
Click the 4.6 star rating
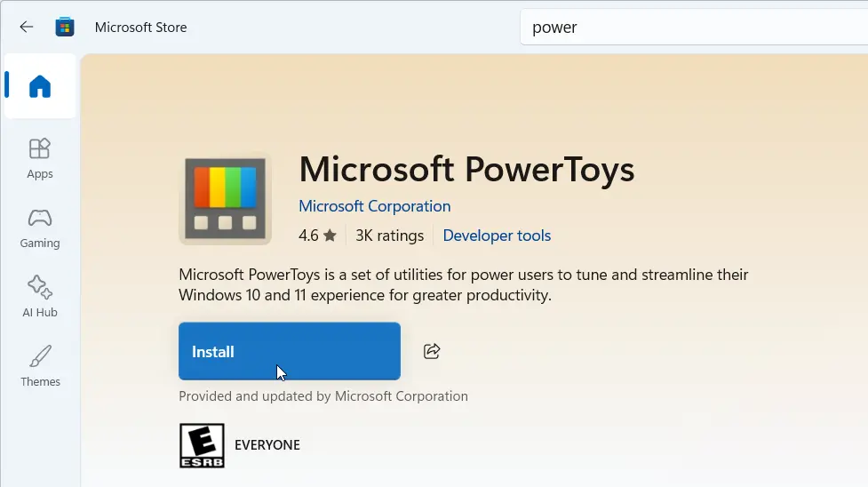[x=318, y=236]
